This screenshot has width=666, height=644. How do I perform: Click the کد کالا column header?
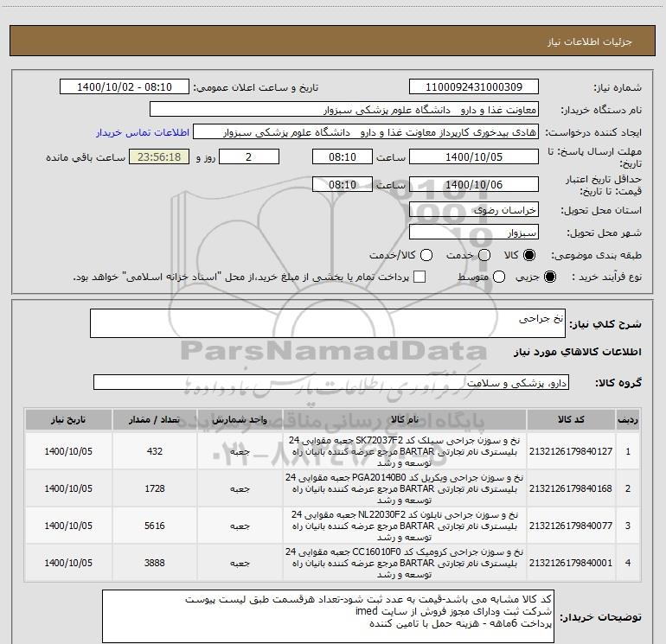pos(571,419)
